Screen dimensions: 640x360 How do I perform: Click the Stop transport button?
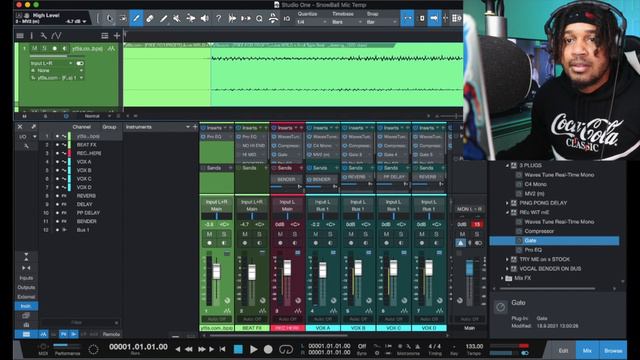click(x=238, y=349)
